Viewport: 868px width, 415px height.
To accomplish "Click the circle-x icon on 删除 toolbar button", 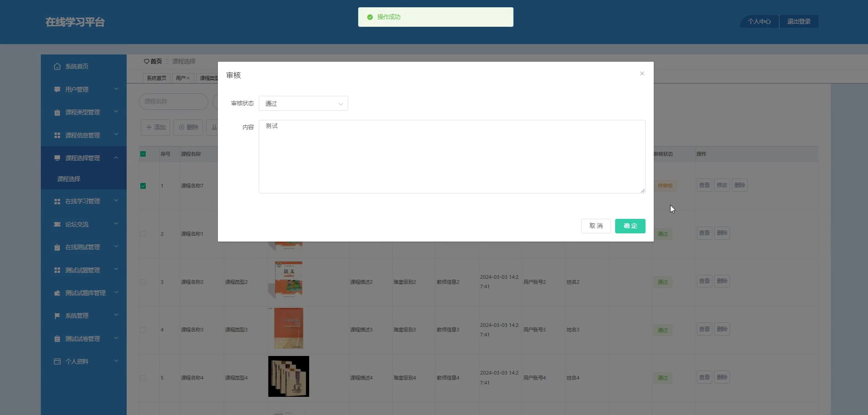I will point(182,128).
